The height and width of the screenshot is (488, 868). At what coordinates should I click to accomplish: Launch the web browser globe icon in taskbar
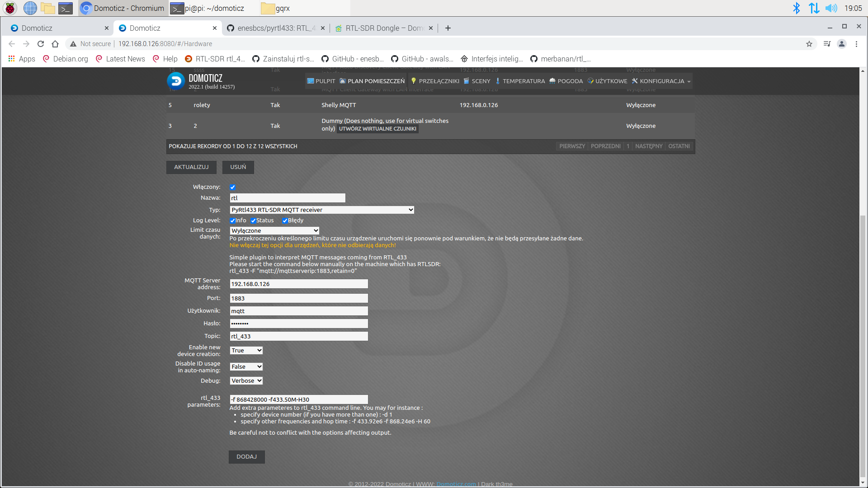pyautogui.click(x=30, y=8)
